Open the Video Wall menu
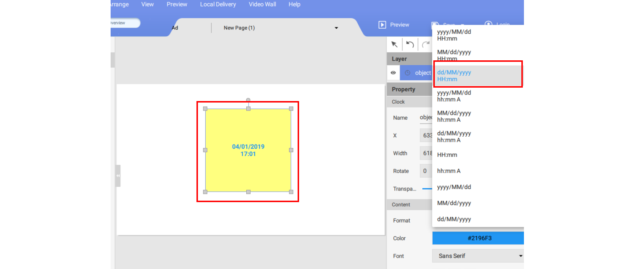 point(262,4)
